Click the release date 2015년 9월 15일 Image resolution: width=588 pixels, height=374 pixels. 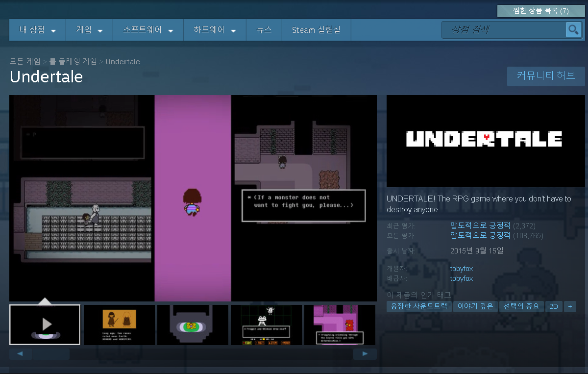(x=477, y=250)
